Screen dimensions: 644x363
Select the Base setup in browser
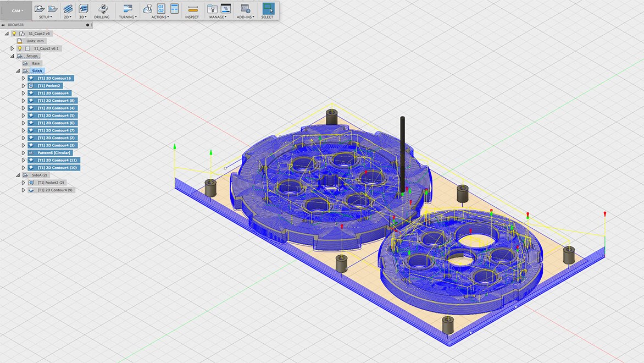point(36,63)
